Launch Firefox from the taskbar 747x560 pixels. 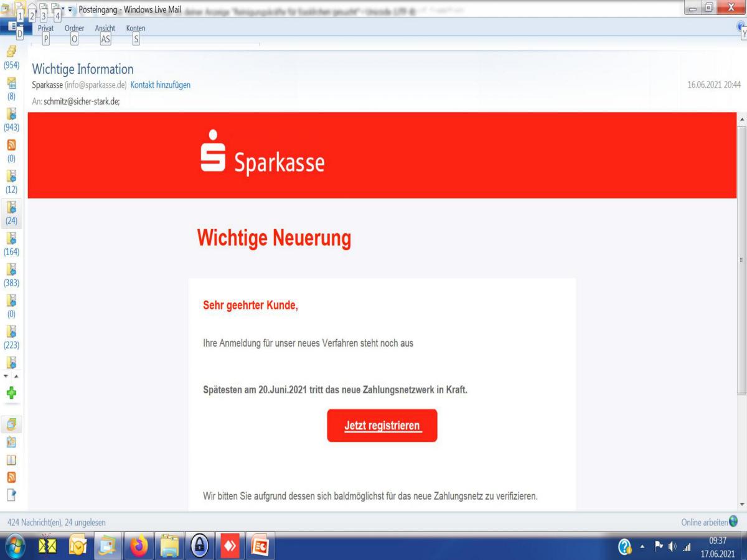click(x=139, y=546)
